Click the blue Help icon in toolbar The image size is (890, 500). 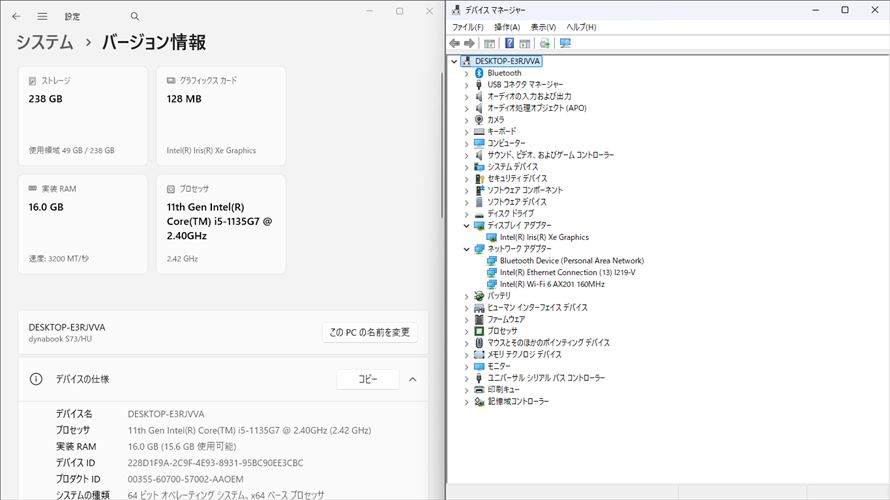click(509, 43)
